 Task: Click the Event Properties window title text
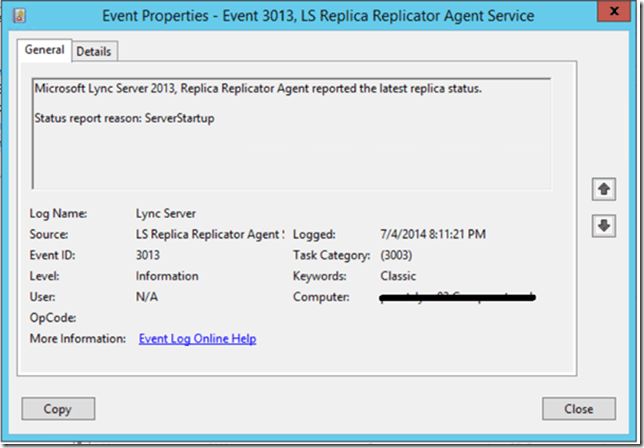pyautogui.click(x=318, y=16)
